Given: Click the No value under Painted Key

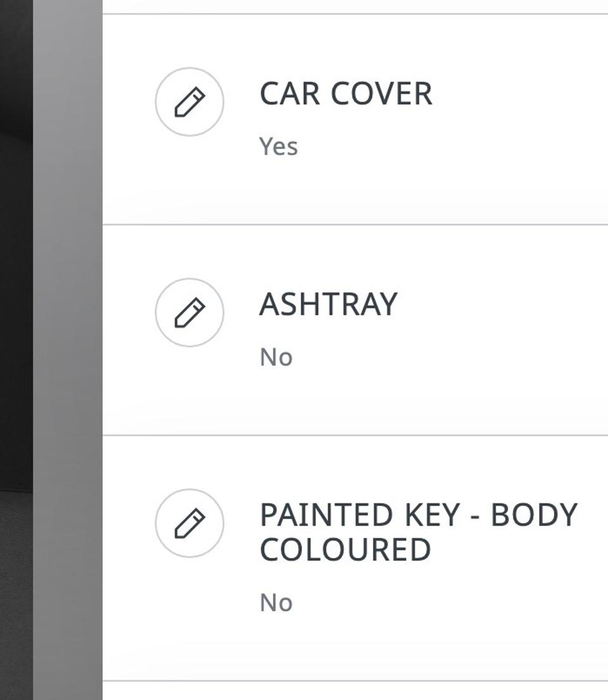Looking at the screenshot, I should pyautogui.click(x=276, y=603).
